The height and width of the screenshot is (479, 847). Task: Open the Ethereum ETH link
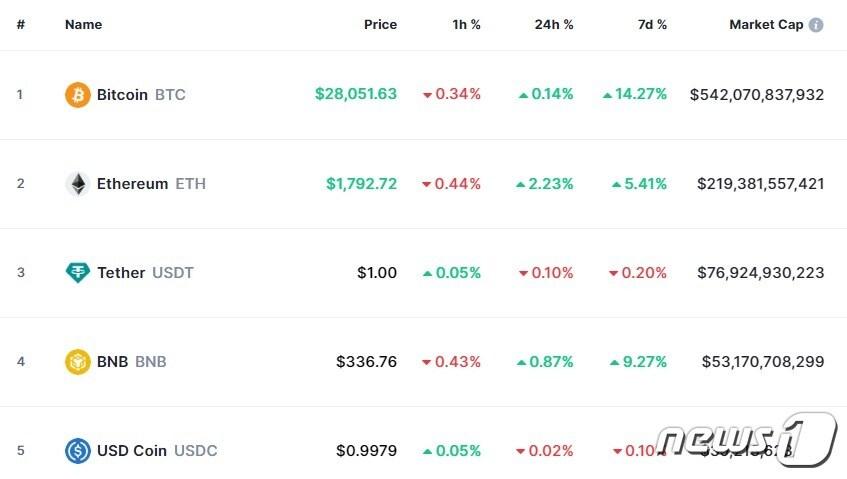pyautogui.click(x=150, y=184)
